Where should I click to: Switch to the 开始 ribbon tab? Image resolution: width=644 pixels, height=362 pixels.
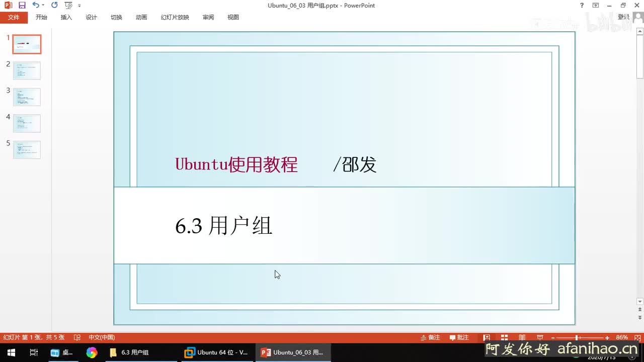coord(41,17)
